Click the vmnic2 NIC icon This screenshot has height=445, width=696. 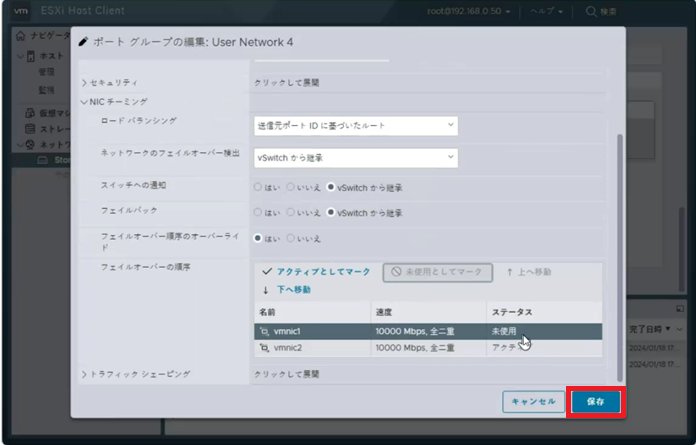[265, 348]
